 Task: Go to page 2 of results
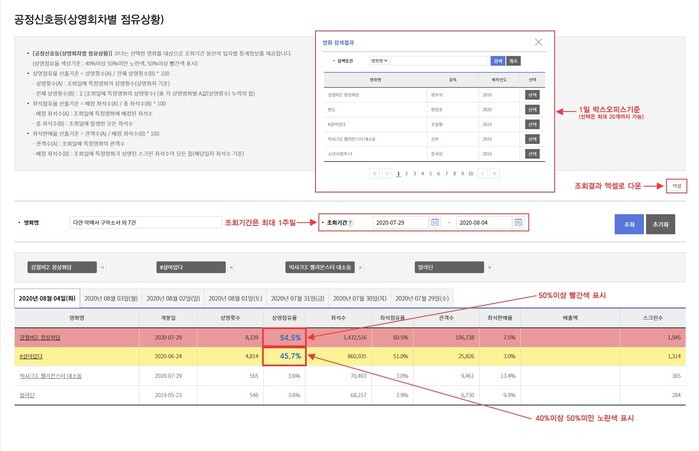(406, 173)
